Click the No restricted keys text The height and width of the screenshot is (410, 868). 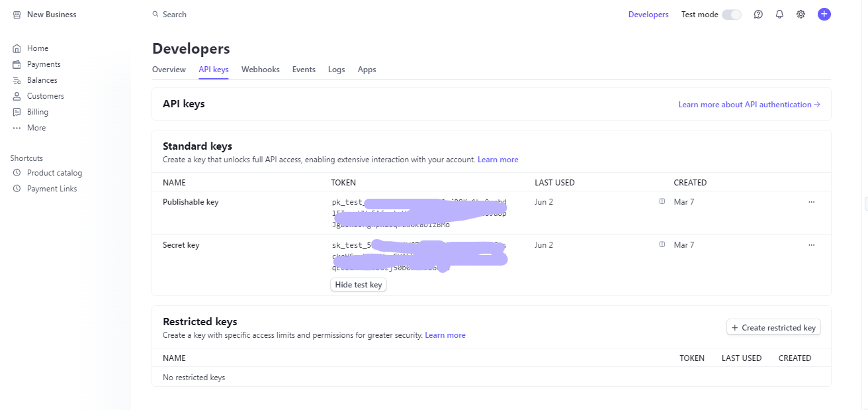click(194, 378)
